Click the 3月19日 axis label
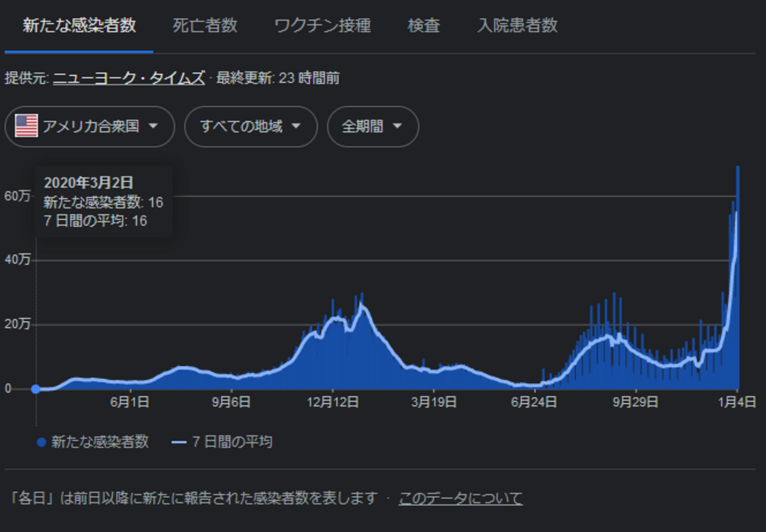This screenshot has width=766, height=532. [434, 402]
